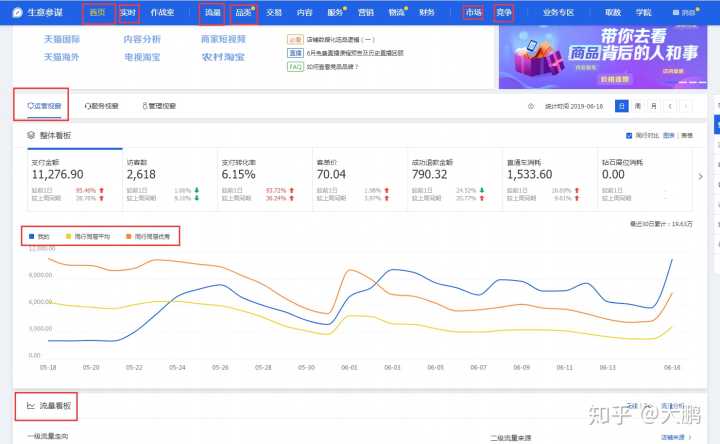Click the 生意参谋 logo icon
This screenshot has width=720, height=444.
click(17, 13)
